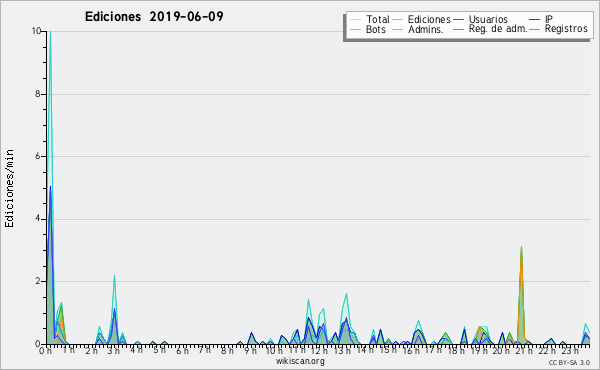Click the Total peak above 2 at 3 h
Screen dimensions: 600x370
[114, 277]
